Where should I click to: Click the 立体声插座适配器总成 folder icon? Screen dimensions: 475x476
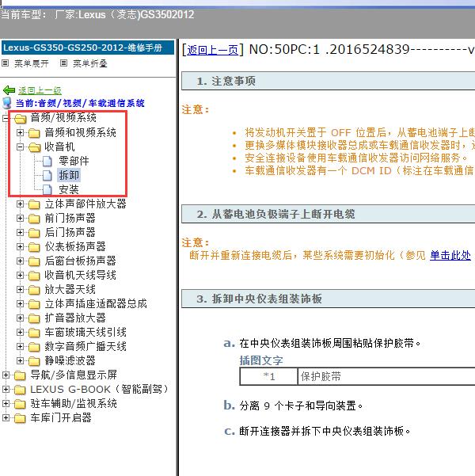pos(34,304)
